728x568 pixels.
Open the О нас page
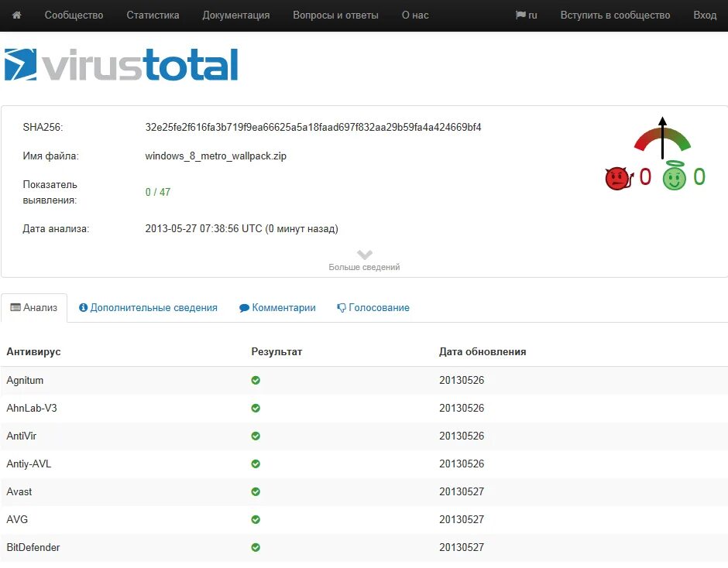pyautogui.click(x=415, y=15)
